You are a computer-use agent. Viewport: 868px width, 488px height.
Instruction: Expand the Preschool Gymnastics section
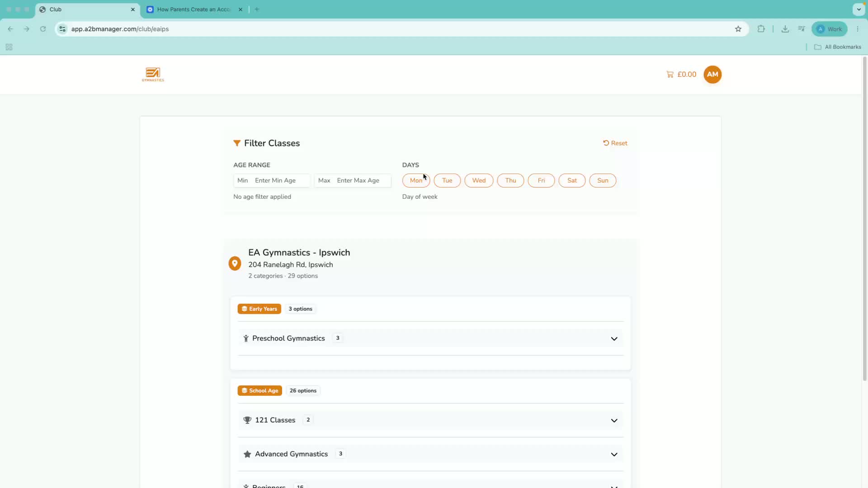430,338
